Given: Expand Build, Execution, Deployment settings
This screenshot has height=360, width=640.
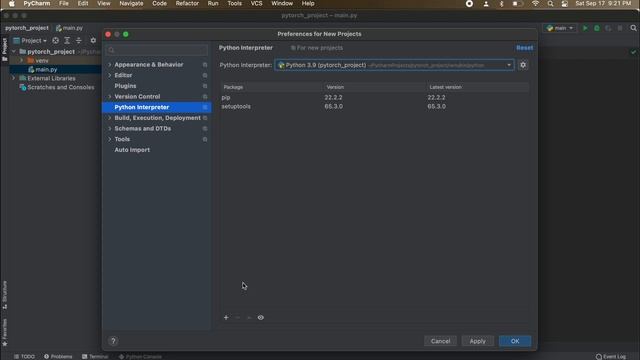Looking at the screenshot, I should pos(109,118).
